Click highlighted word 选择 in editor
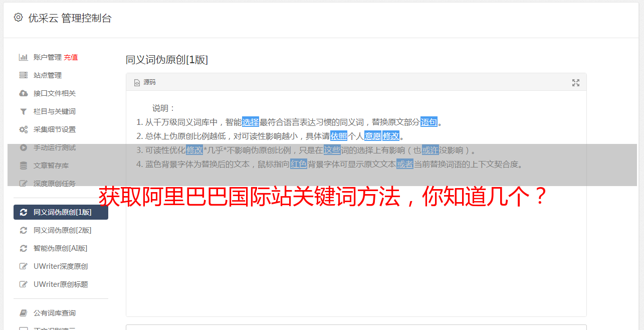The image size is (644, 330). pos(251,122)
